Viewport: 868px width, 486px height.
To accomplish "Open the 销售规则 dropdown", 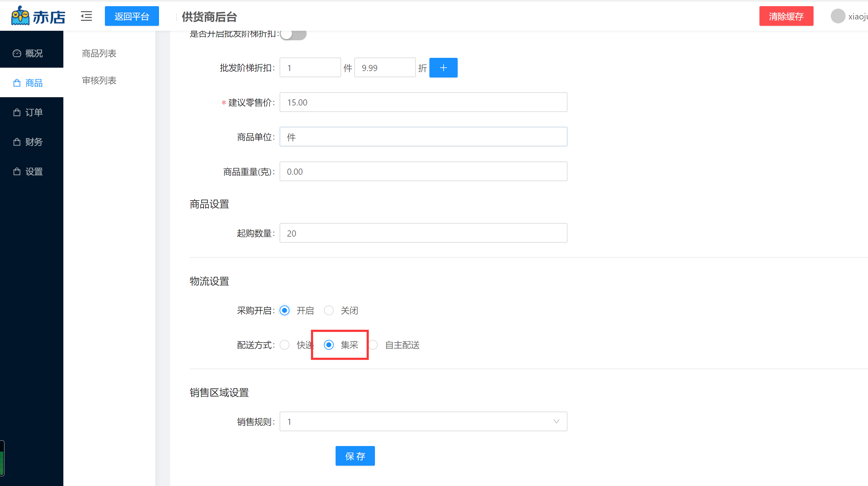I will click(423, 421).
